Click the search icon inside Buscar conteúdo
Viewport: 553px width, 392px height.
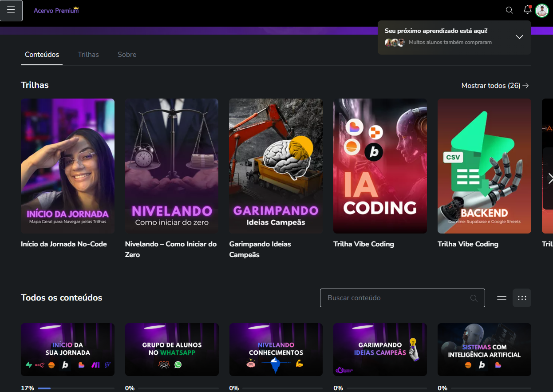click(x=474, y=298)
